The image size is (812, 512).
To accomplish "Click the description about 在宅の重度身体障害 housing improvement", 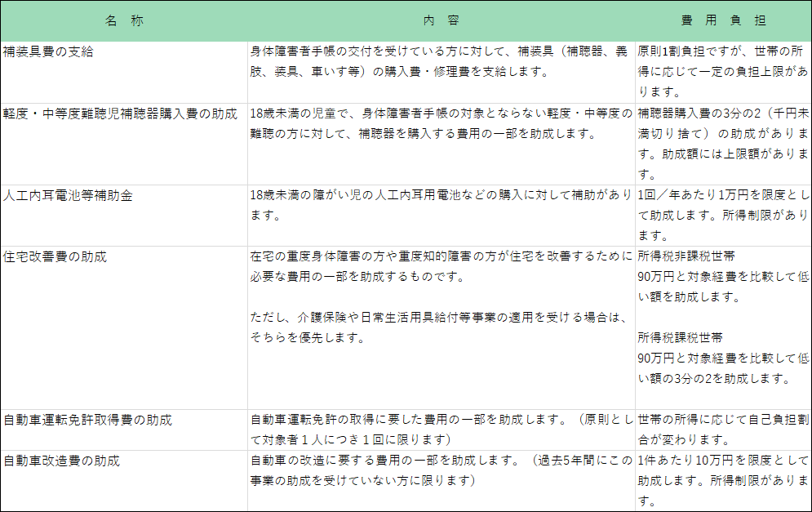I will pyautogui.click(x=441, y=296).
